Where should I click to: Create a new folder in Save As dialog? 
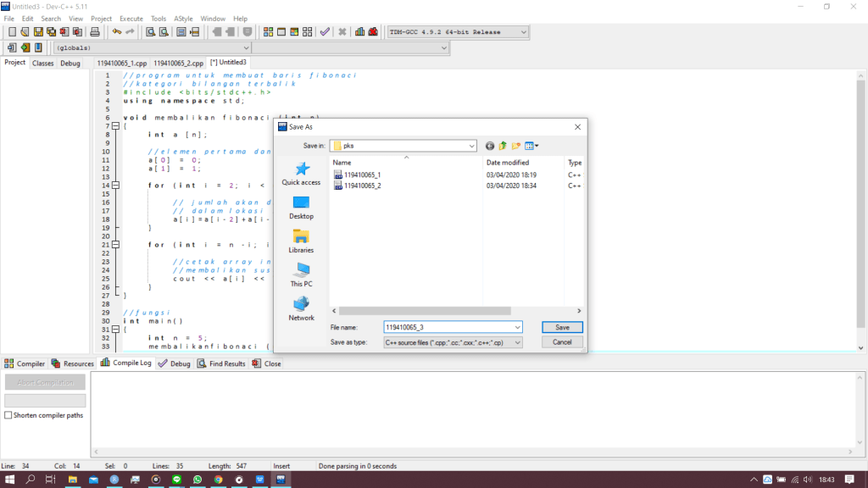click(x=515, y=146)
